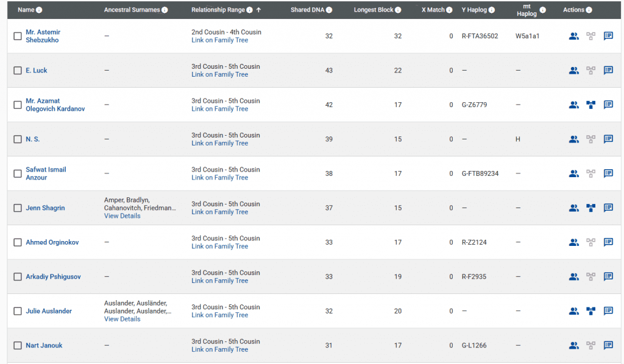Open Arkadiy Pshigusov's profile link
The height and width of the screenshot is (364, 624).
pyautogui.click(x=53, y=277)
